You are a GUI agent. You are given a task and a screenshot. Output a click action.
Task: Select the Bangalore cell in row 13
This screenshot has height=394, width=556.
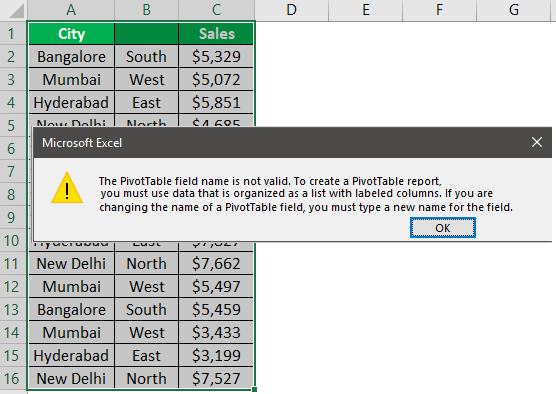(71, 310)
